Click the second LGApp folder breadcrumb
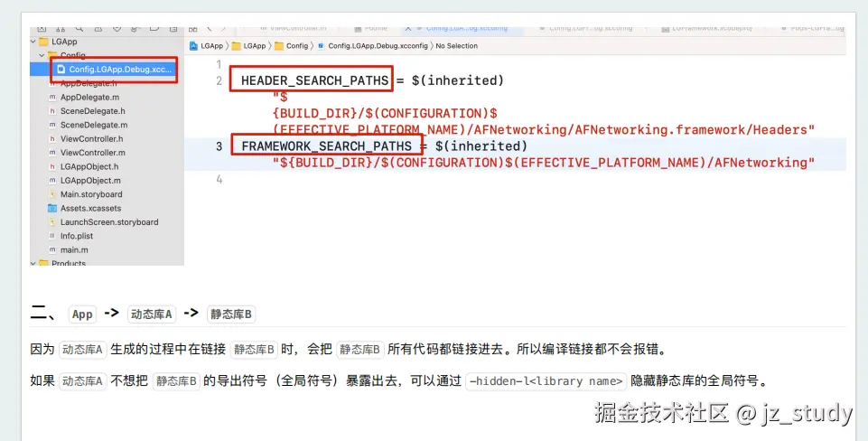Image resolution: width=868 pixels, height=441 pixels. (x=248, y=46)
